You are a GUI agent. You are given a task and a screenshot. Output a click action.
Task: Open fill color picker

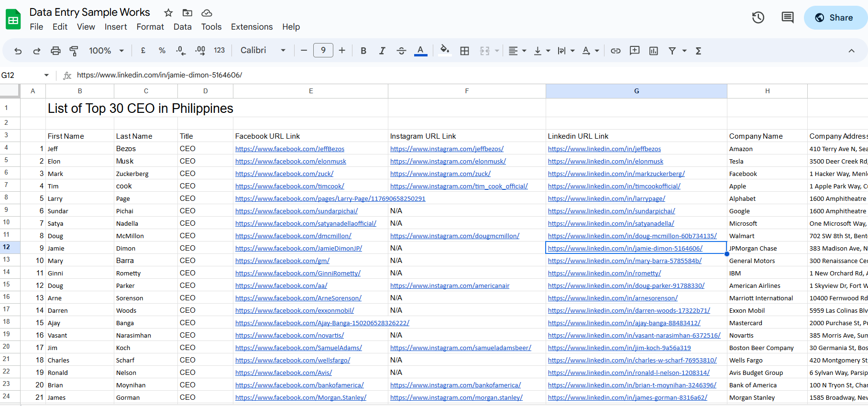(445, 50)
